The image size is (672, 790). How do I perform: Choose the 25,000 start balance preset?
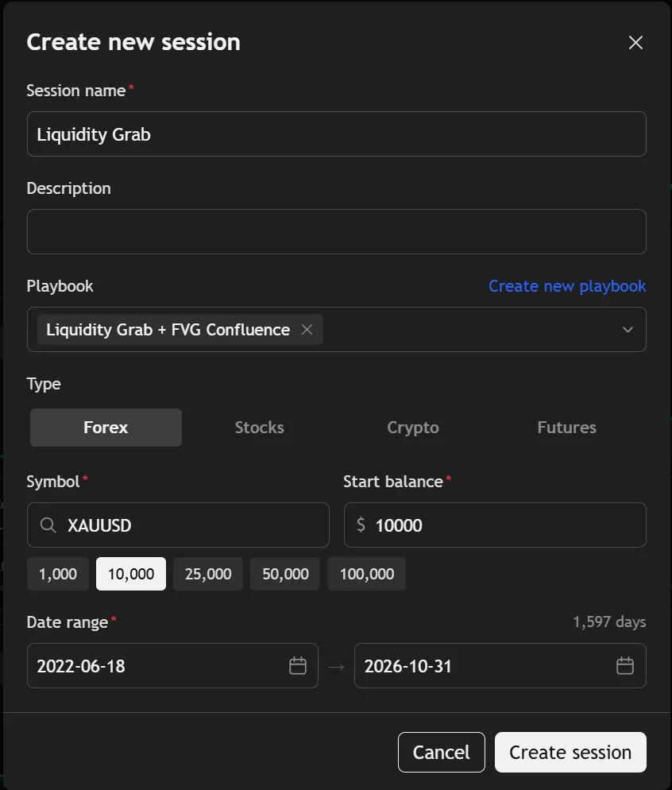click(208, 574)
